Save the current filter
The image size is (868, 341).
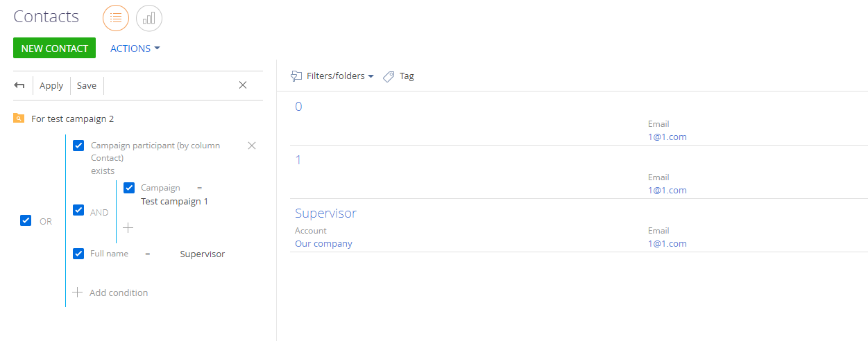point(87,86)
